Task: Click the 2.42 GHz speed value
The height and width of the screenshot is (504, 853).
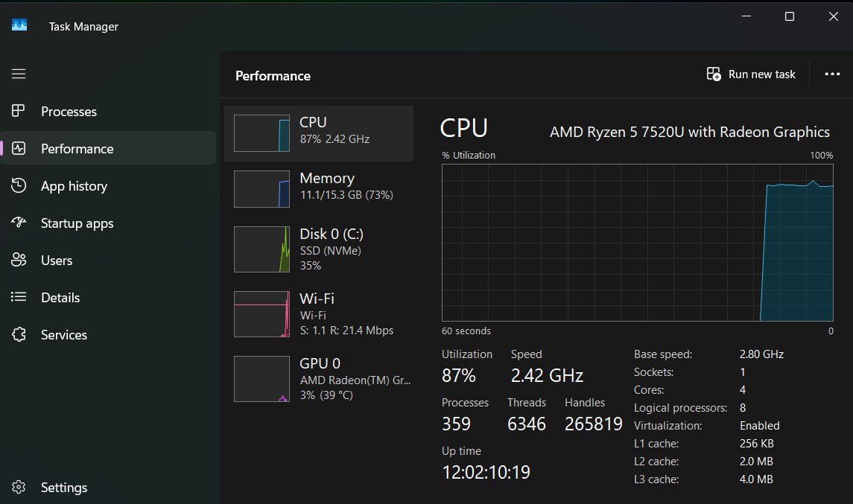Action: tap(547, 376)
